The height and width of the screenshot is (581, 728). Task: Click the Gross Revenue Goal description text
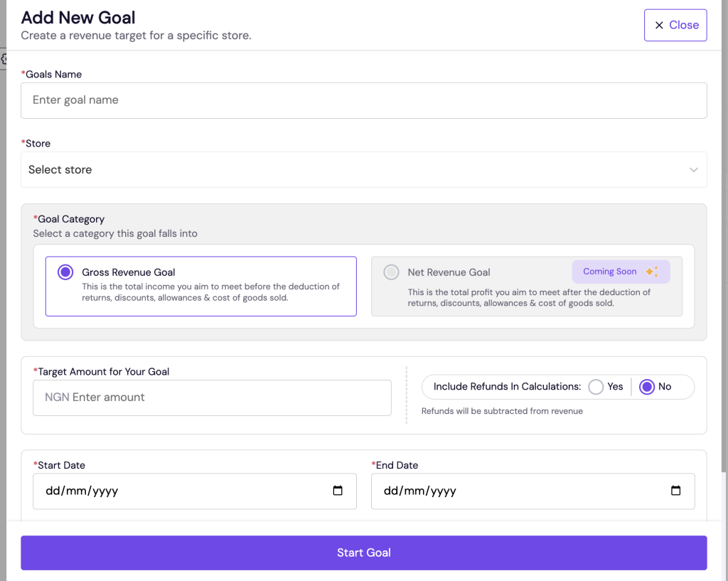click(x=210, y=292)
